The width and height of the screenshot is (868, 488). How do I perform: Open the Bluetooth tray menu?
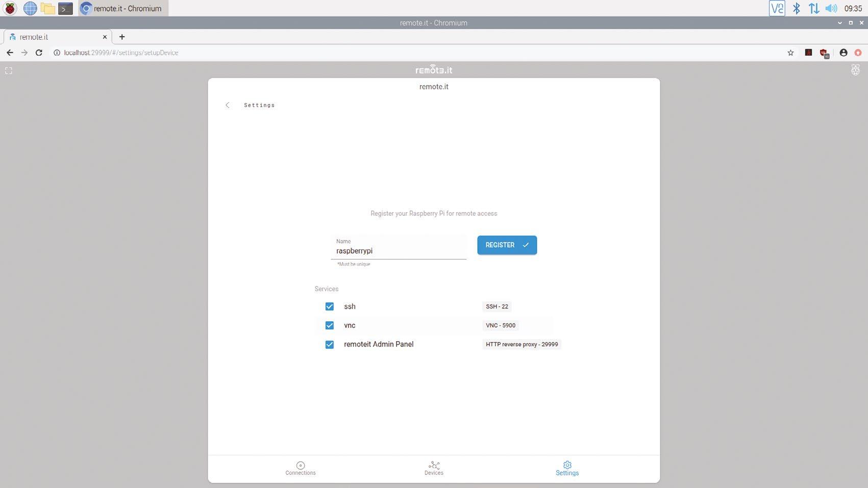pos(796,8)
